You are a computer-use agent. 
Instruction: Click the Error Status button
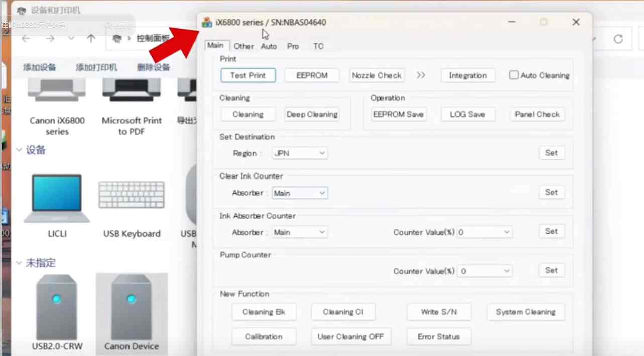pos(439,337)
